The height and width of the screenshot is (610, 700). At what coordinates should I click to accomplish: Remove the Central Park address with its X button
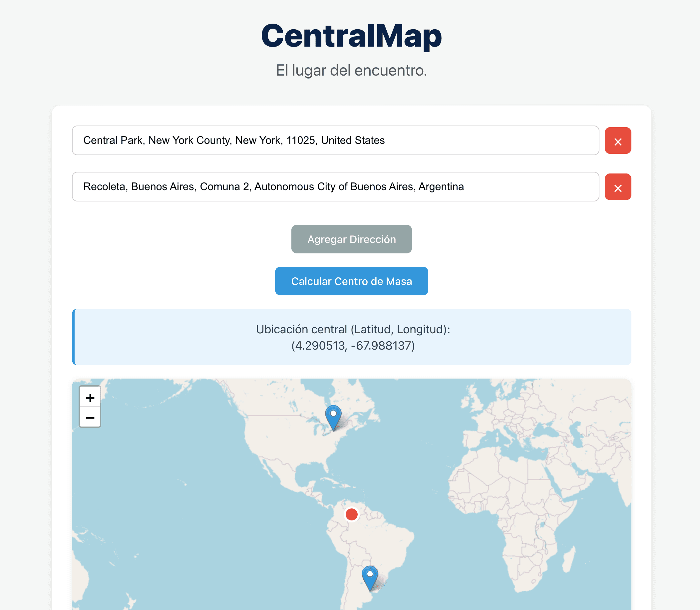618,141
